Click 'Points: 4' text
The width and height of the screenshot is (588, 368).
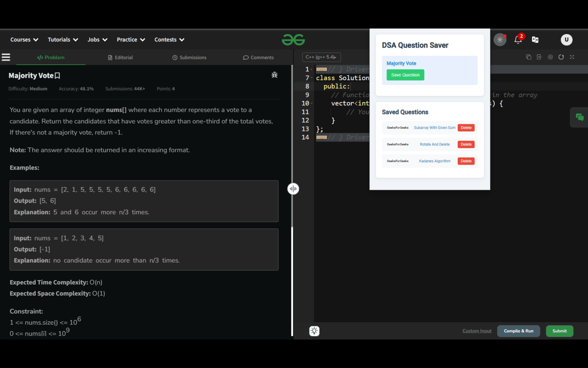coord(166,89)
